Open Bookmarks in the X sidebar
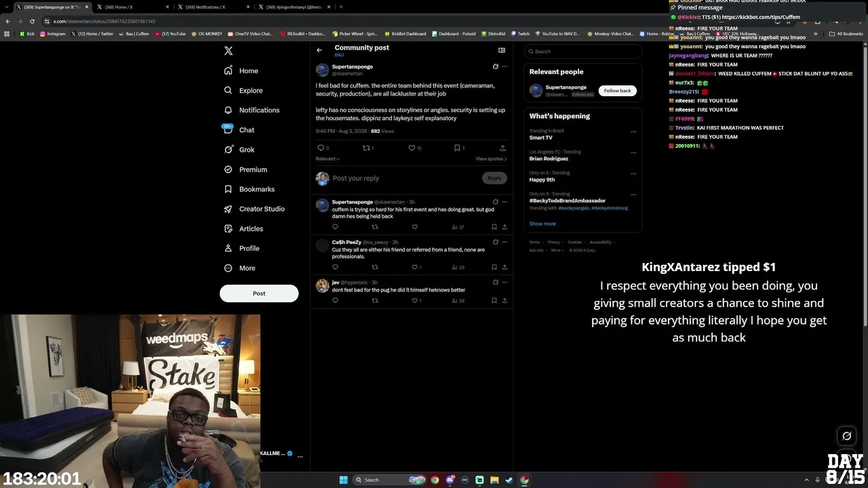 point(249,189)
